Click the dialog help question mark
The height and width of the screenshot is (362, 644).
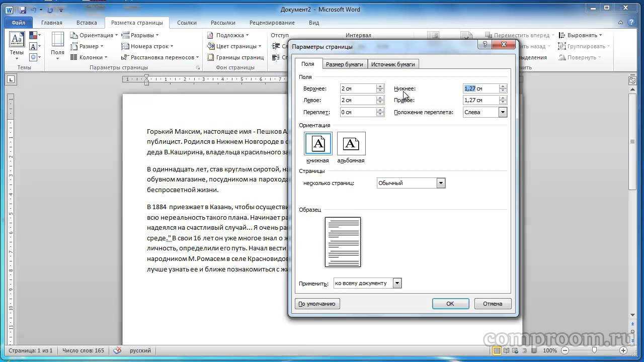click(x=485, y=45)
